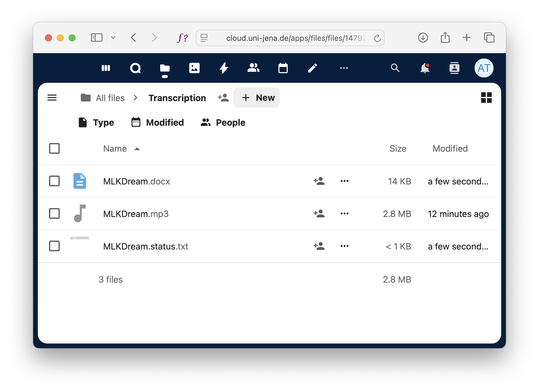Click the unified search magnifier icon
539x392 pixels.
(x=395, y=68)
